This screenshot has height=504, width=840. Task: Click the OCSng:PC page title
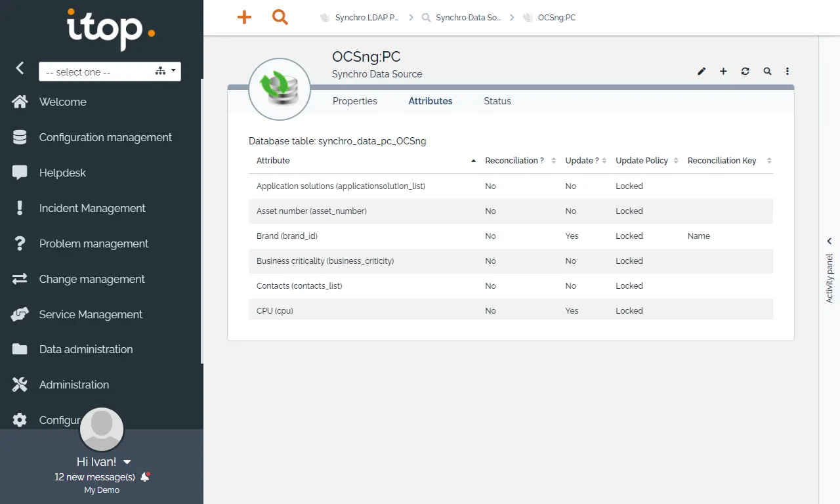click(366, 57)
